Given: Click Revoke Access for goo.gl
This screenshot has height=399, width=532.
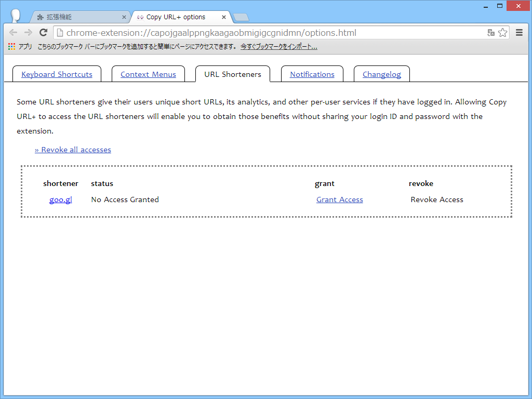Looking at the screenshot, I should coord(436,199).
